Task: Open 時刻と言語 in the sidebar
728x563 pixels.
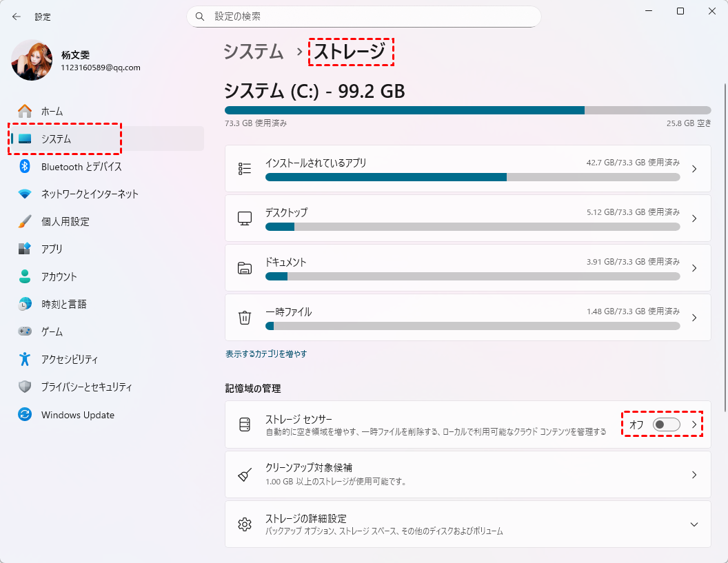Action: (x=63, y=304)
